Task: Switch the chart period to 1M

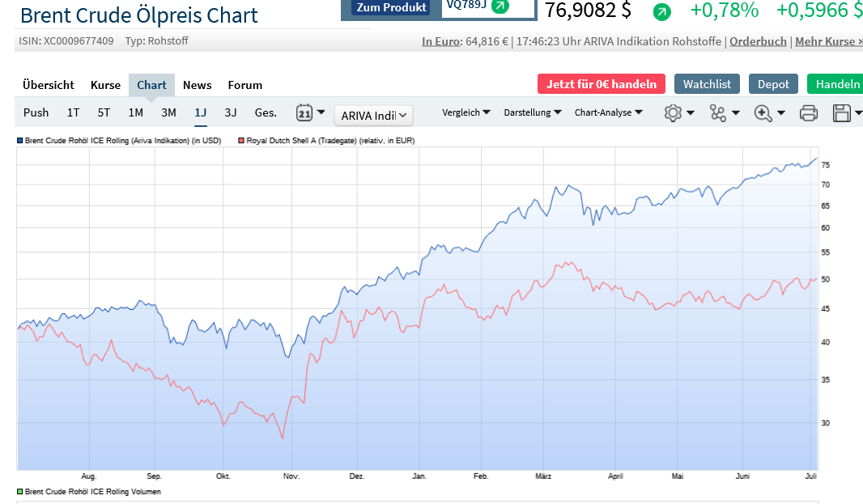Action: tap(135, 112)
